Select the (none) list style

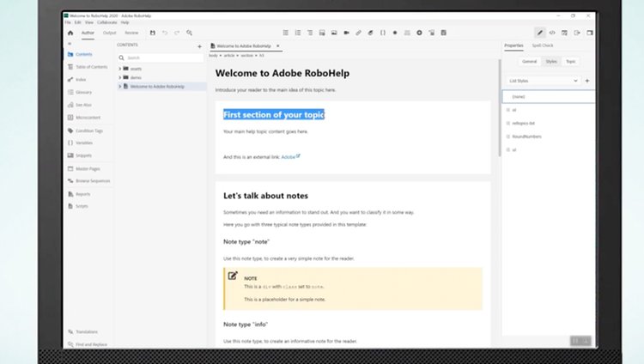[549, 96]
